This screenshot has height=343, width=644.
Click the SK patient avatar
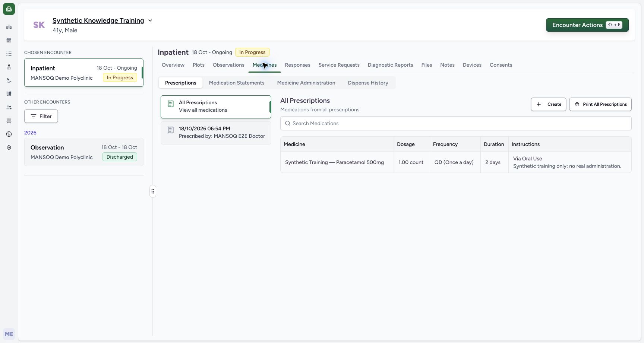tap(39, 25)
